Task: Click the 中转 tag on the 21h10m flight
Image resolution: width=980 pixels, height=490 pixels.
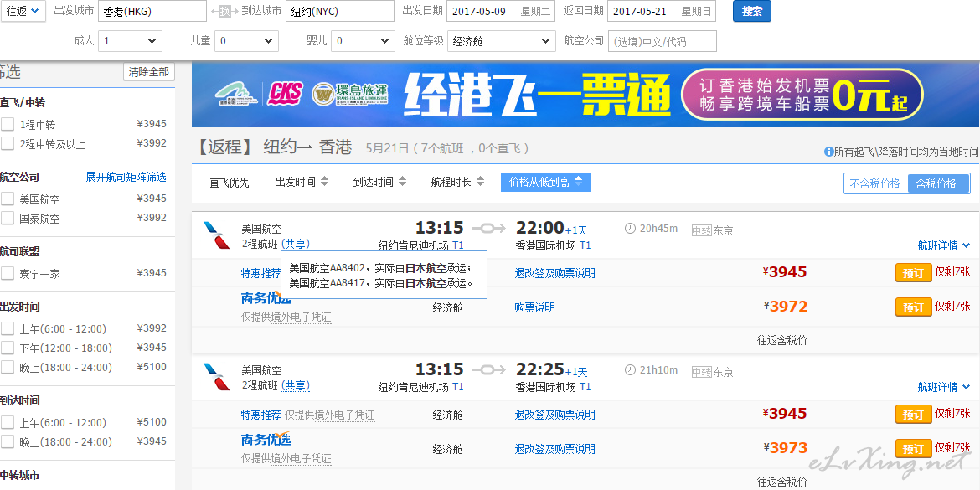Action: coord(702,373)
